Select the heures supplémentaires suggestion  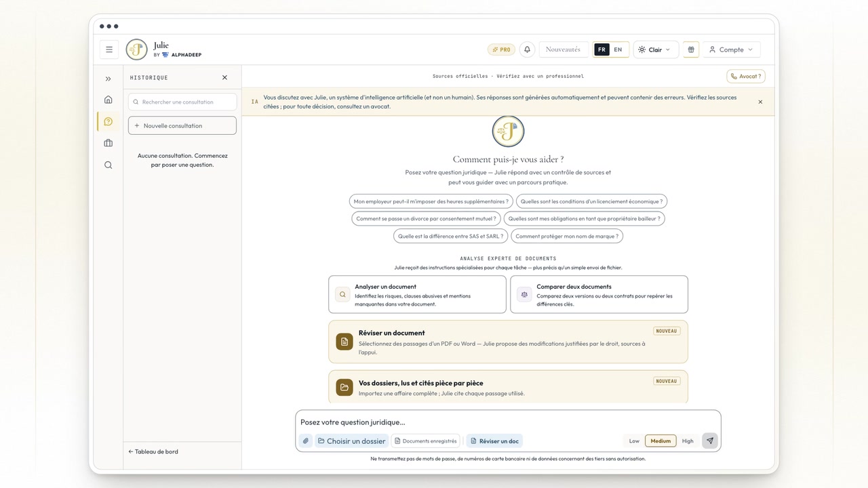(x=431, y=201)
